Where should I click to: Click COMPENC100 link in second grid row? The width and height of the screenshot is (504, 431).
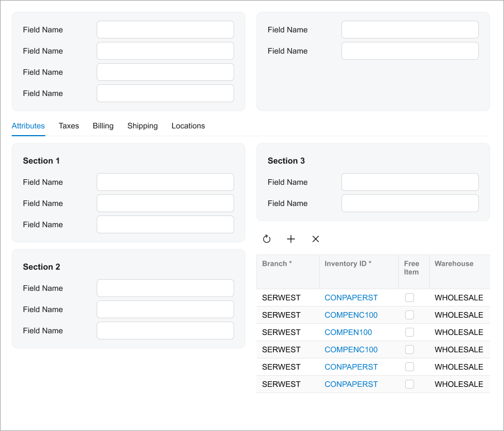click(351, 315)
